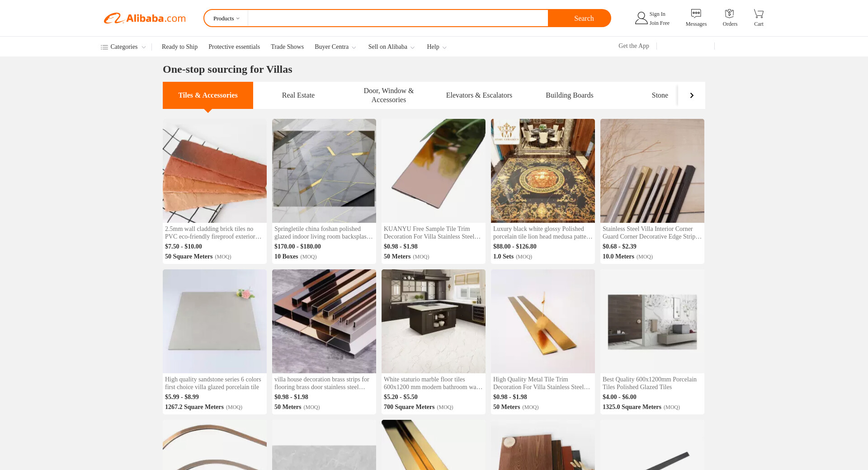Click the Categories list icon
The height and width of the screenshot is (470, 868).
click(104, 47)
